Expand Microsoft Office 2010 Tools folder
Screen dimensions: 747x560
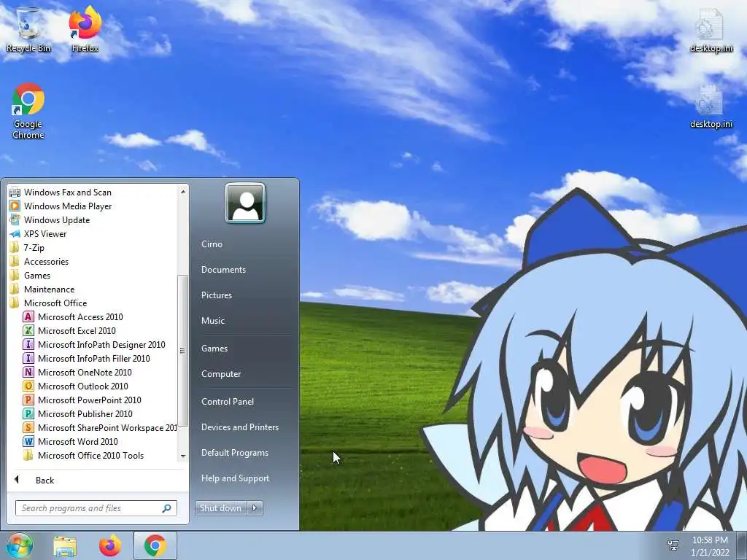pos(83,455)
